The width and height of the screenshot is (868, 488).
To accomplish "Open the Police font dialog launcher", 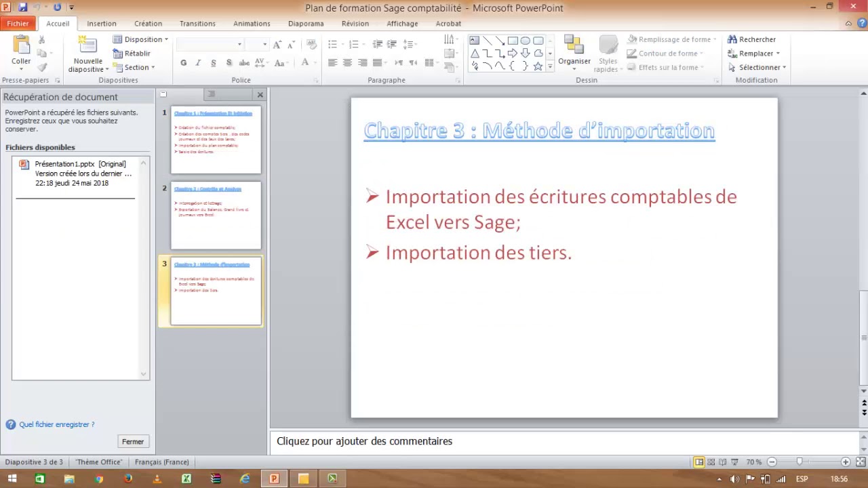I will point(316,80).
